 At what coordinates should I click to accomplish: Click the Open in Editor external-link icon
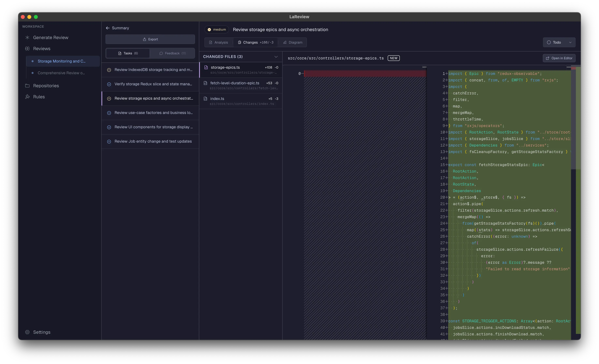[547, 58]
